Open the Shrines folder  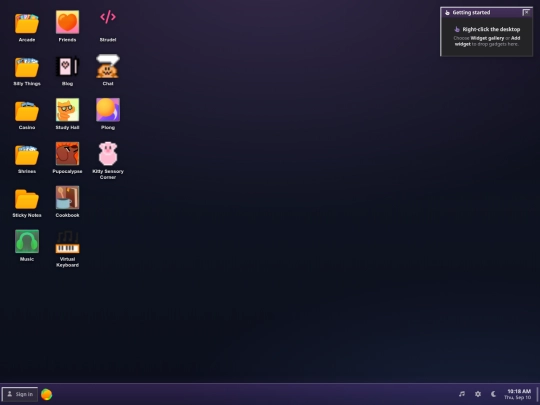pyautogui.click(x=27, y=155)
